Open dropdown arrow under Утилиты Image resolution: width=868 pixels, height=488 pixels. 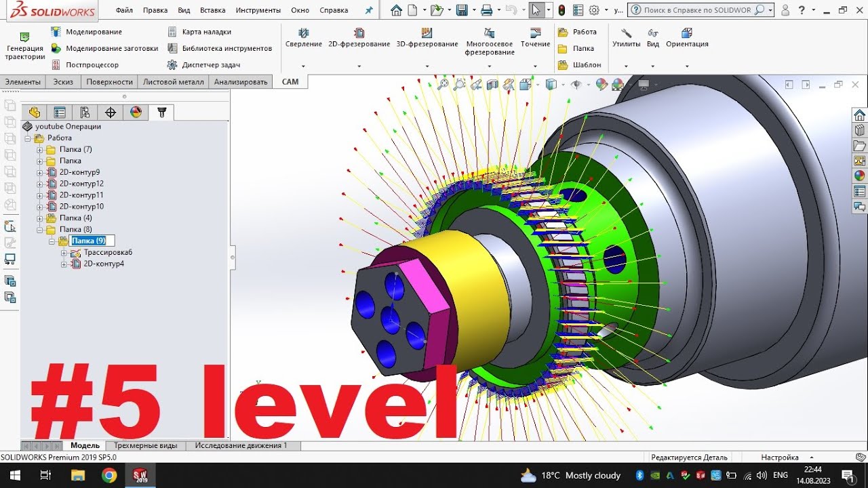click(x=626, y=66)
